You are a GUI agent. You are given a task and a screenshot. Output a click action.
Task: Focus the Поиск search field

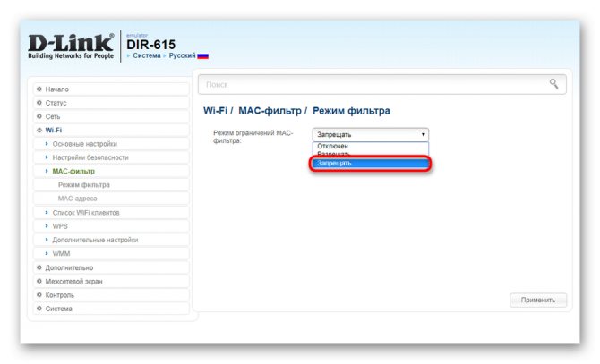pos(381,84)
